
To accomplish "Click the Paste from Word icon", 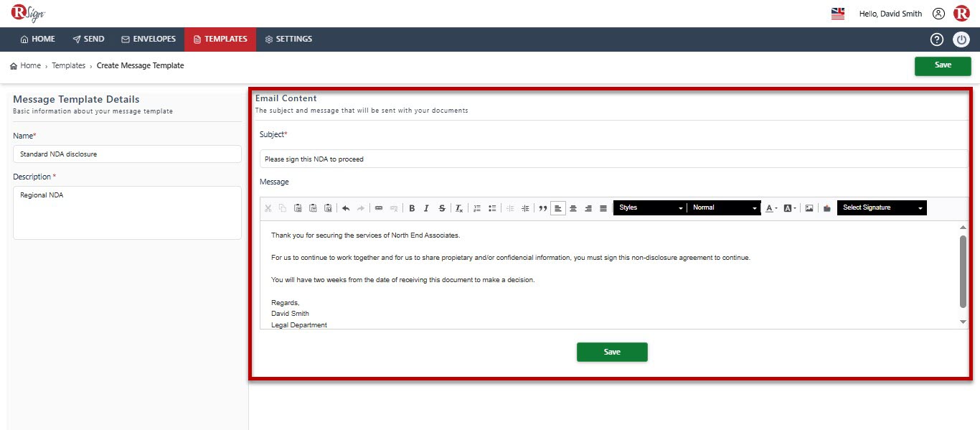I will (328, 208).
